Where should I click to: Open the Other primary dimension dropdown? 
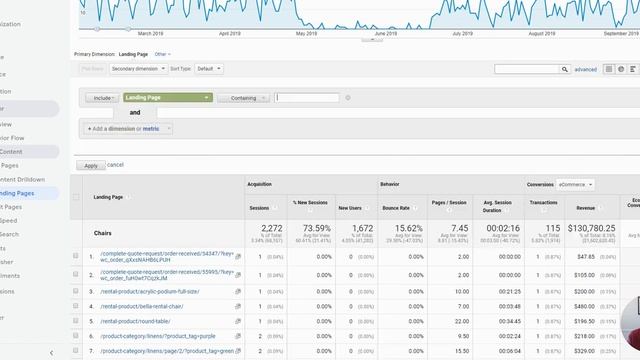coord(162,54)
